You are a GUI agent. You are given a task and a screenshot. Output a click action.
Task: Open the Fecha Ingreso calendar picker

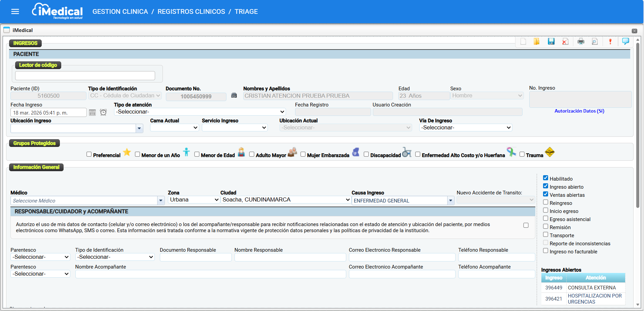[x=92, y=113]
